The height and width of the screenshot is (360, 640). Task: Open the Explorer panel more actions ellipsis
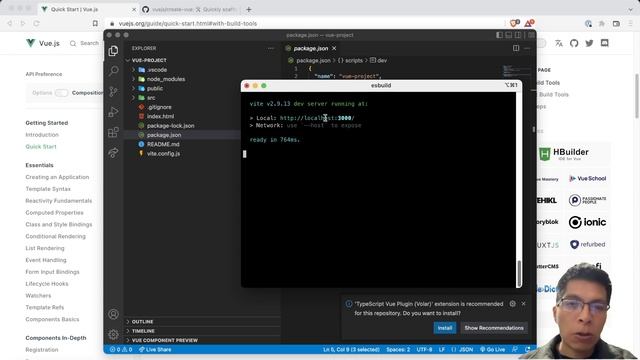pos(271,48)
